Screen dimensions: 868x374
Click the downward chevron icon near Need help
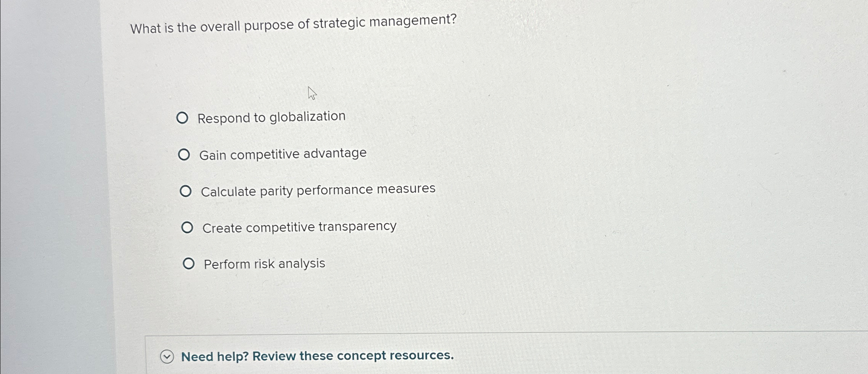167,357
